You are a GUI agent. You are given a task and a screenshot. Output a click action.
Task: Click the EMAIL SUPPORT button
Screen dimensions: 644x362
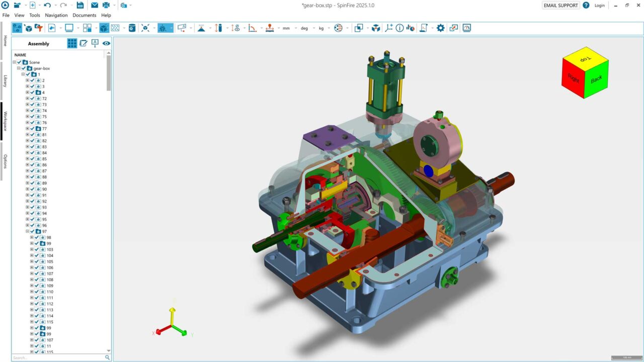click(560, 5)
